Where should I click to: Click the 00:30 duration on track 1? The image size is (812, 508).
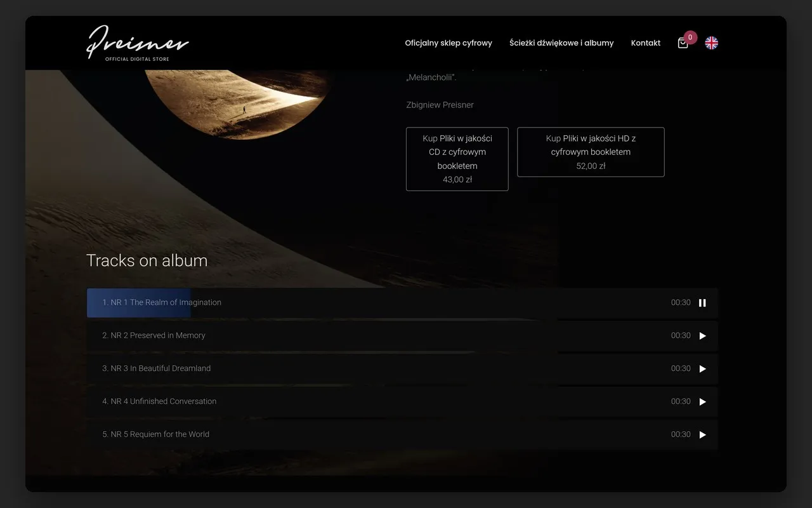[681, 303]
